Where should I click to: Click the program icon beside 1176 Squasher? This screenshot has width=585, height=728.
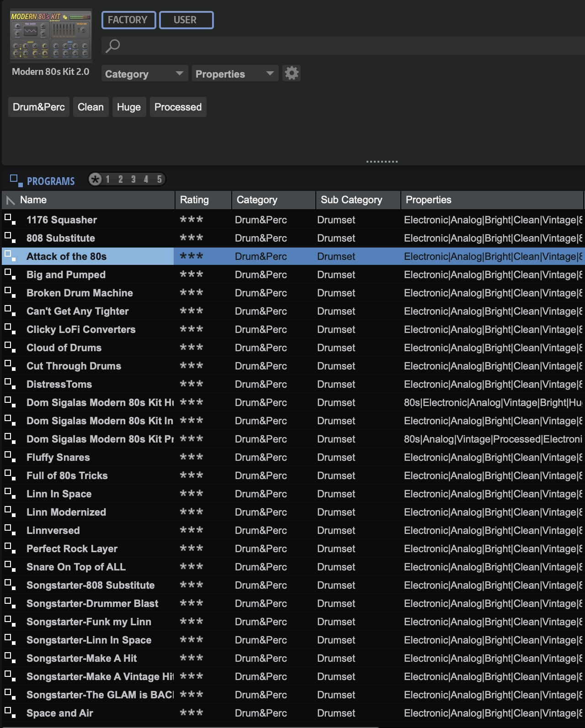[10, 220]
